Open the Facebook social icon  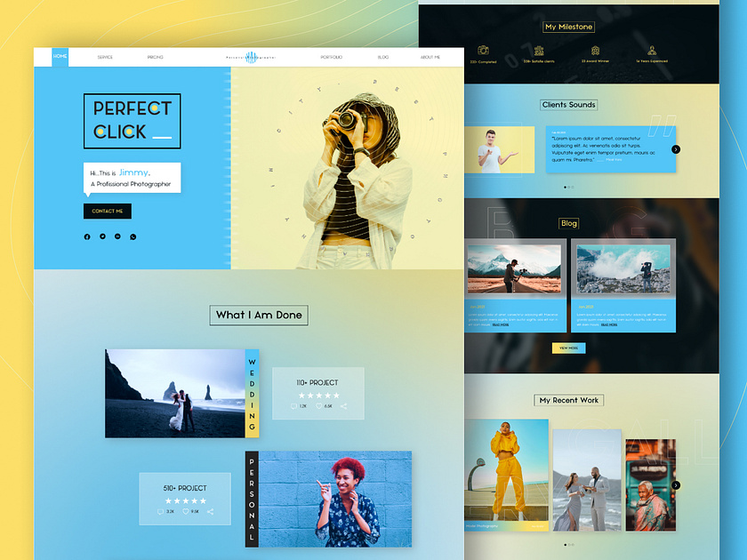pyautogui.click(x=86, y=236)
